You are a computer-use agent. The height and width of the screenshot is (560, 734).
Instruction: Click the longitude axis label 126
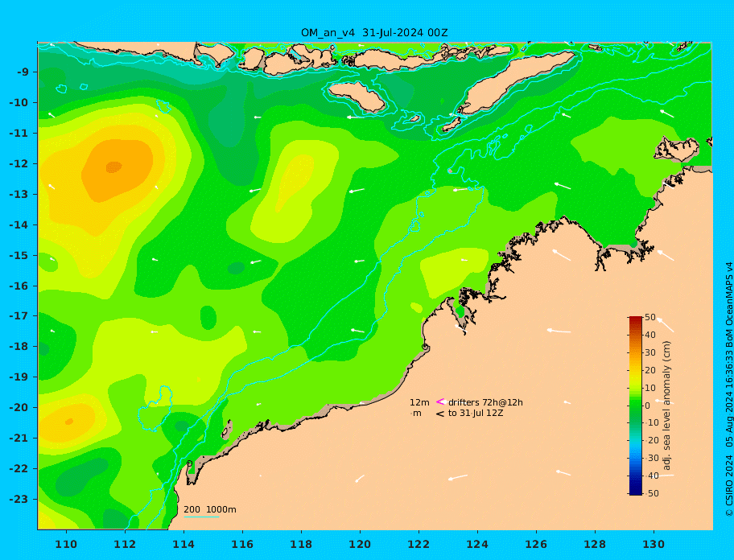[x=536, y=544]
